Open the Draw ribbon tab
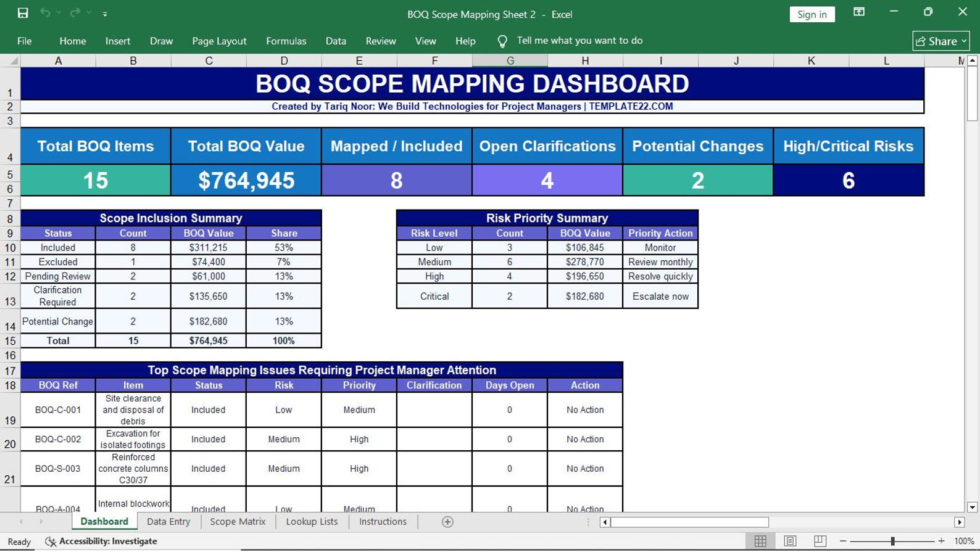The width and height of the screenshot is (980, 552). [161, 41]
